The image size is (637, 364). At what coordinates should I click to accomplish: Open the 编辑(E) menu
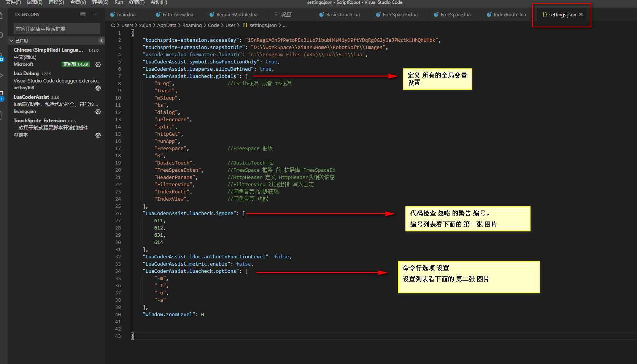pos(35,2)
